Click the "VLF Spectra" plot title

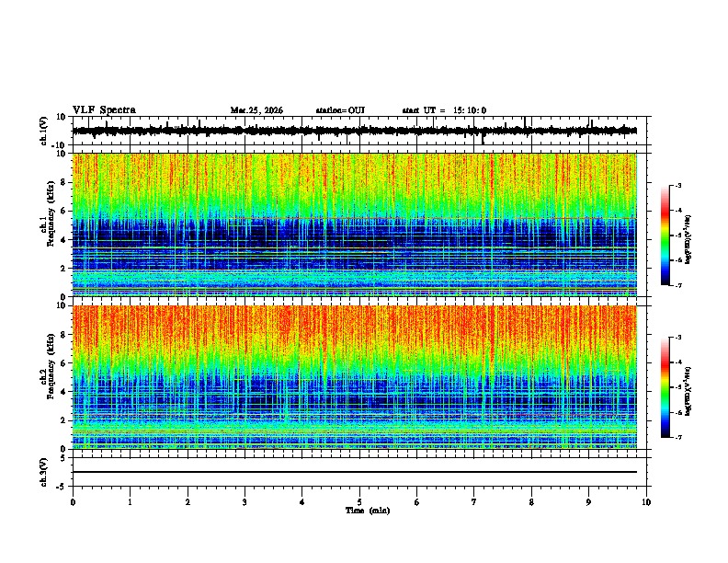(x=104, y=110)
